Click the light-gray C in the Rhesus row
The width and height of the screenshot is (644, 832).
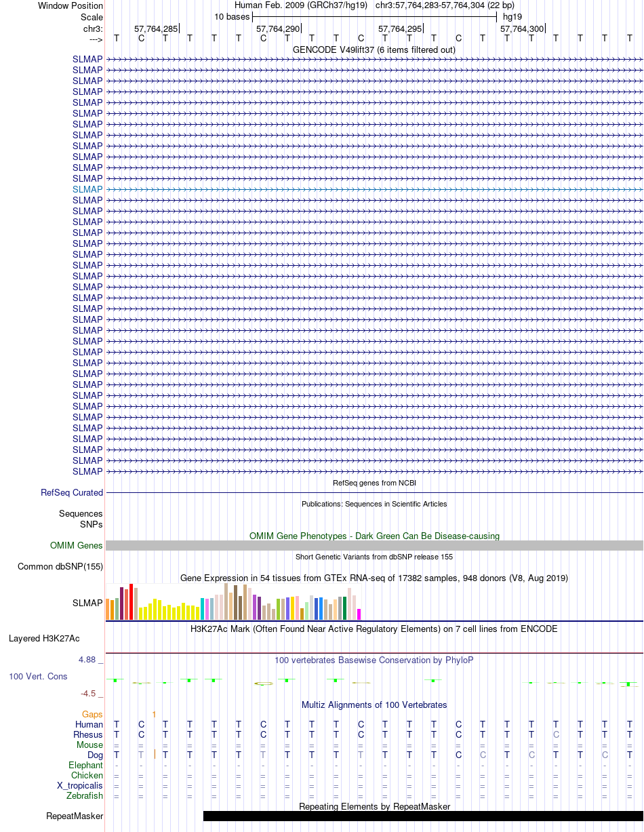[x=556, y=735]
